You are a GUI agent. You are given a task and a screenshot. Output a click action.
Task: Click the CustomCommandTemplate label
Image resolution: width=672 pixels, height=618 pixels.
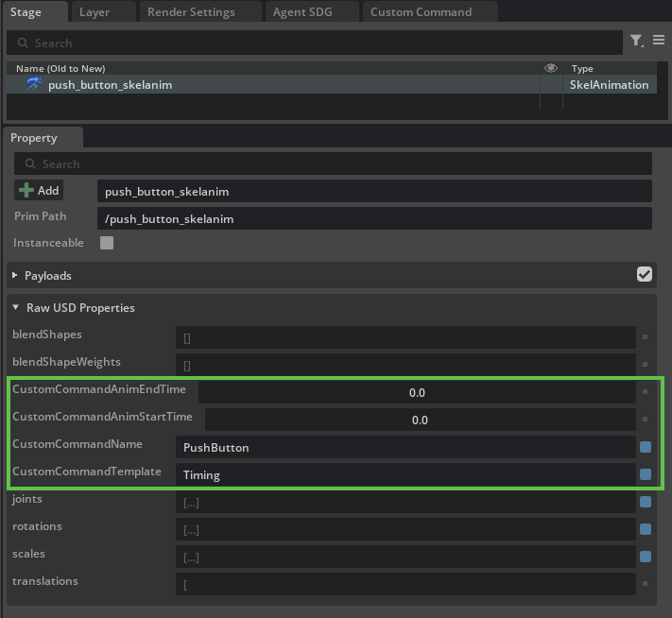(87, 472)
